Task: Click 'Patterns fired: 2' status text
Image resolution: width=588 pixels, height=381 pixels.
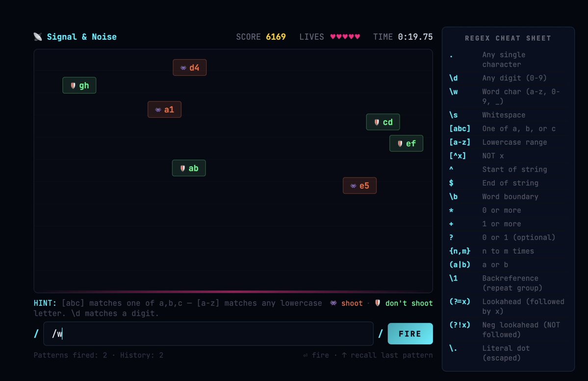Action: coord(71,355)
